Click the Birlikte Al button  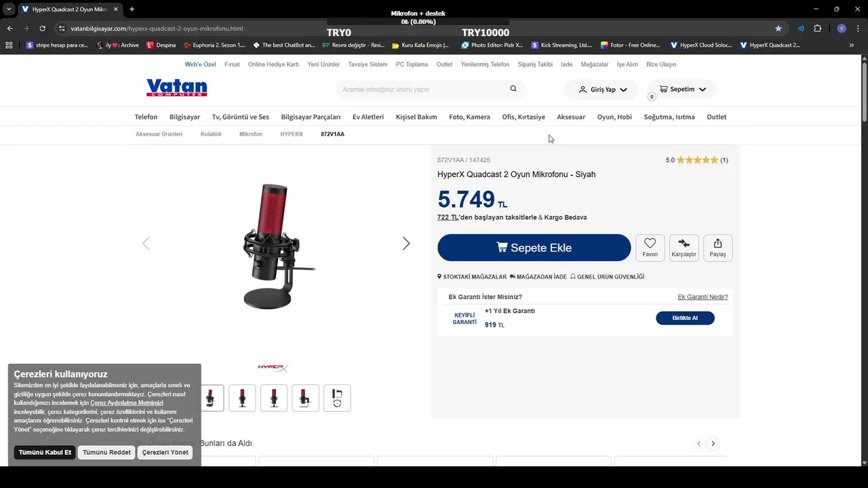point(685,318)
